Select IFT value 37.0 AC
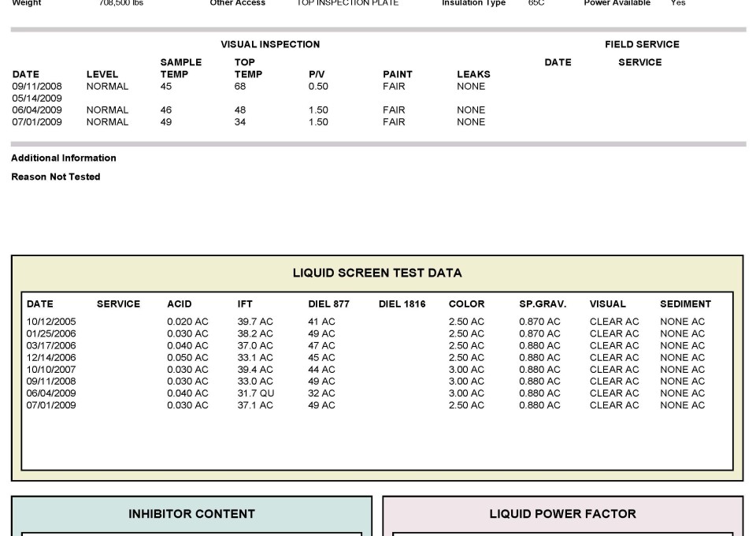 click(255, 346)
